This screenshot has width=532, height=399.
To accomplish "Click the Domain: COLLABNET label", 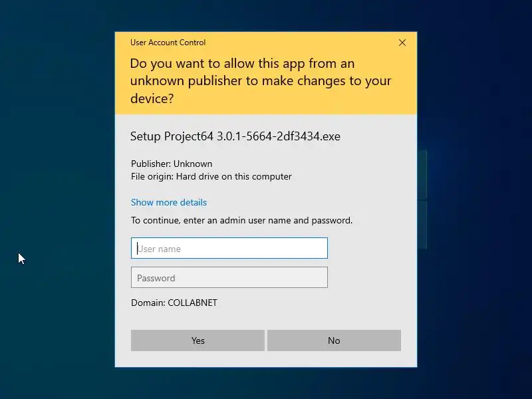I will tap(174, 303).
